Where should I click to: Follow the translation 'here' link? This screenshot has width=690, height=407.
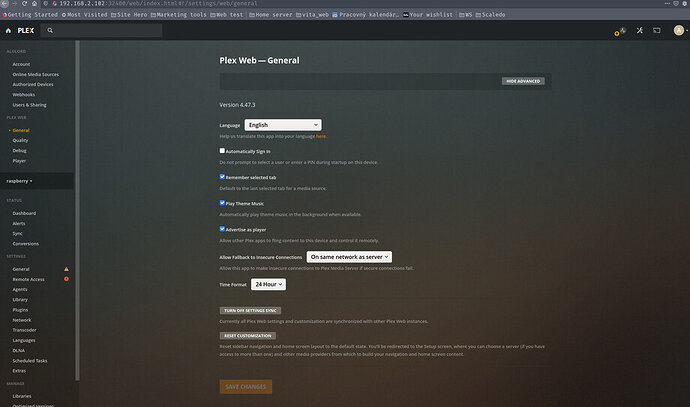point(321,136)
